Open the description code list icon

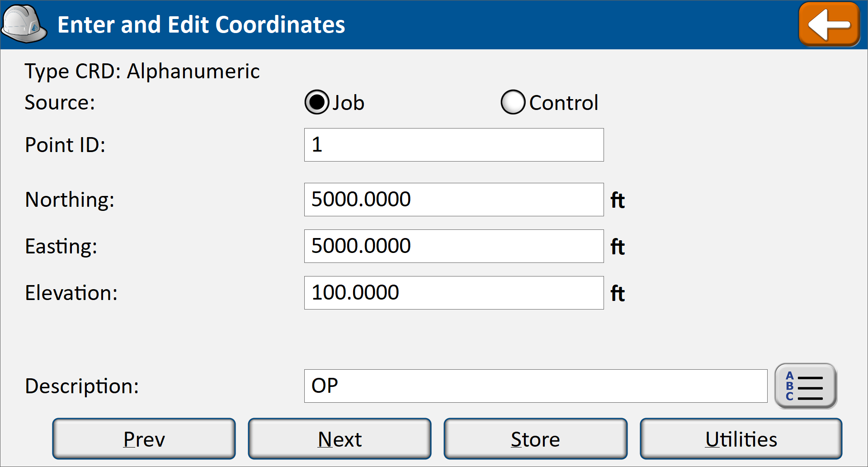click(x=806, y=386)
